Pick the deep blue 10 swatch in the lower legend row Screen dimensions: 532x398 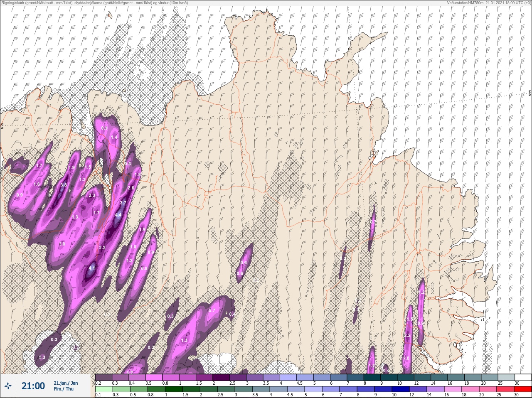point(400,389)
